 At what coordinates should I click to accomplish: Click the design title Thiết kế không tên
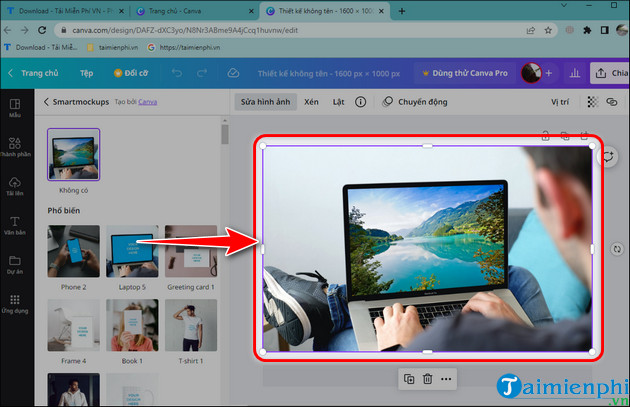point(329,74)
